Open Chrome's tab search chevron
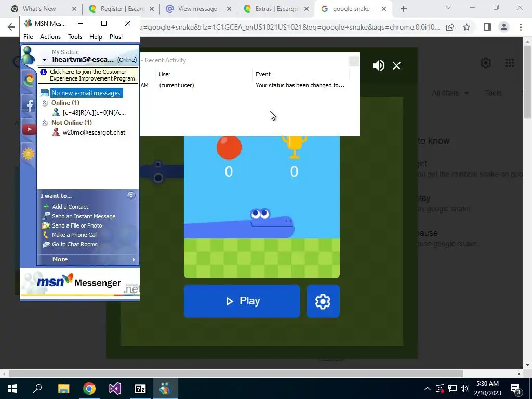 coord(448,7)
